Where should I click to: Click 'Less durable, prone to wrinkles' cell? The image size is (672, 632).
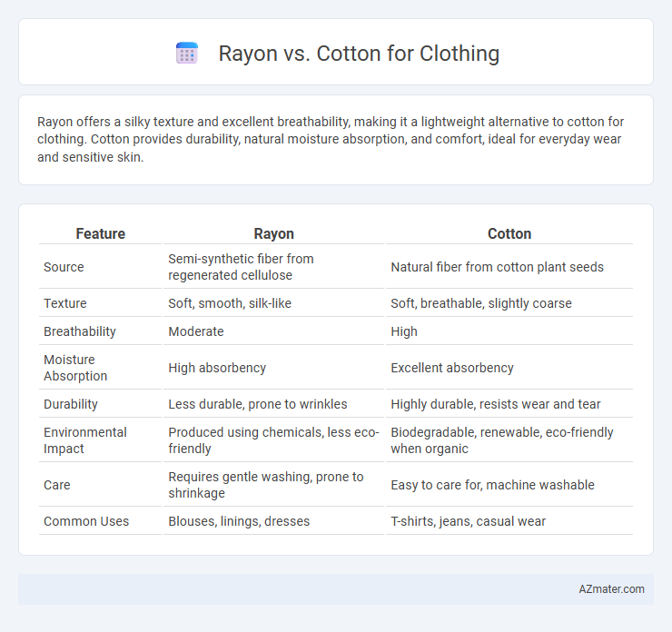tap(274, 404)
